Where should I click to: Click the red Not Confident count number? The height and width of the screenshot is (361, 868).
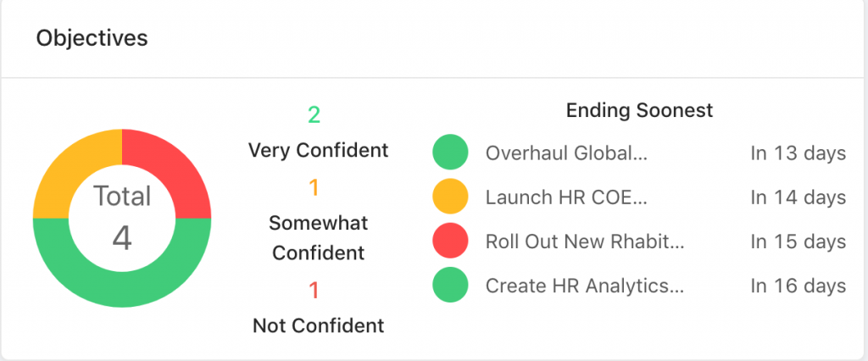click(314, 291)
